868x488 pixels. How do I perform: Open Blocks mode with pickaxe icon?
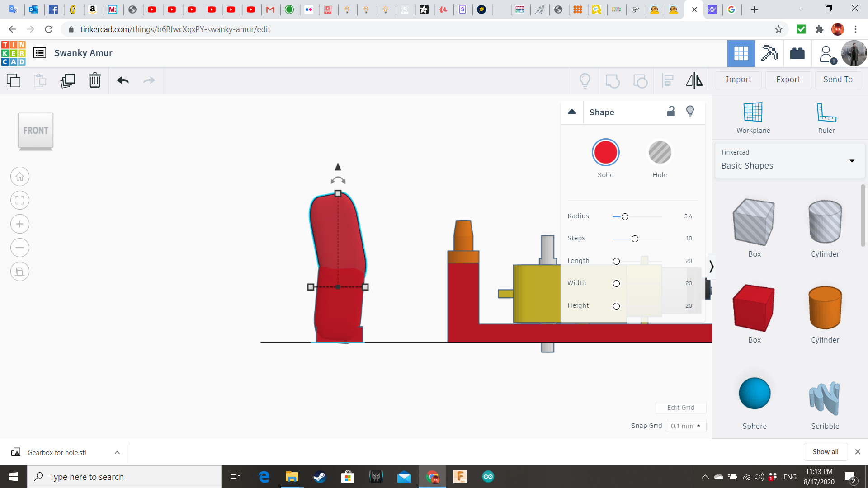[769, 53]
